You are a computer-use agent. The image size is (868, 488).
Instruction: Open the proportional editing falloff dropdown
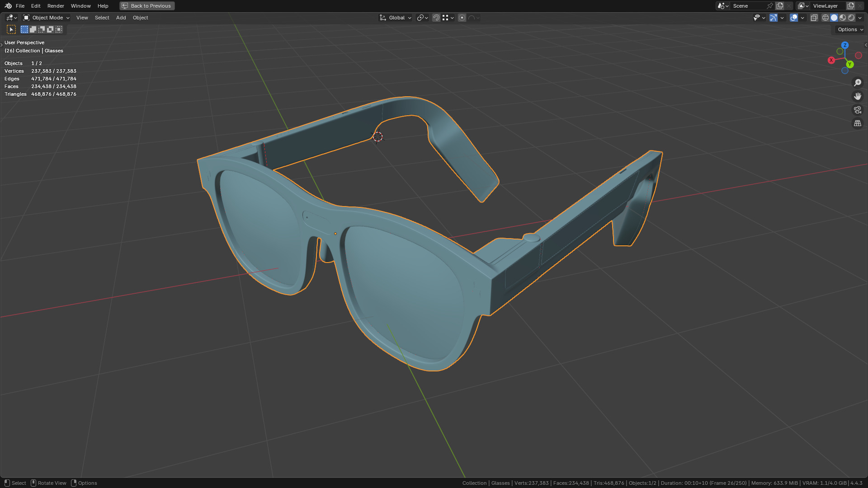pyautogui.click(x=474, y=18)
